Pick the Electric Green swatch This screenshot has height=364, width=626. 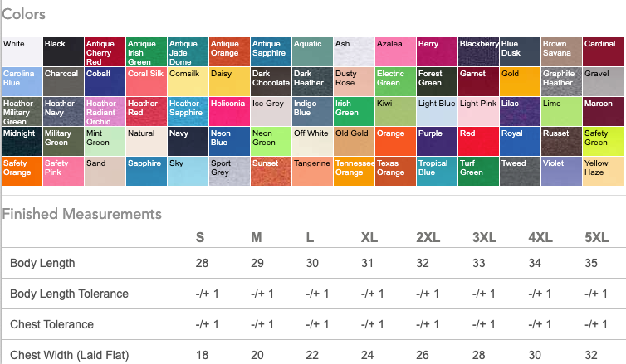[x=395, y=81]
